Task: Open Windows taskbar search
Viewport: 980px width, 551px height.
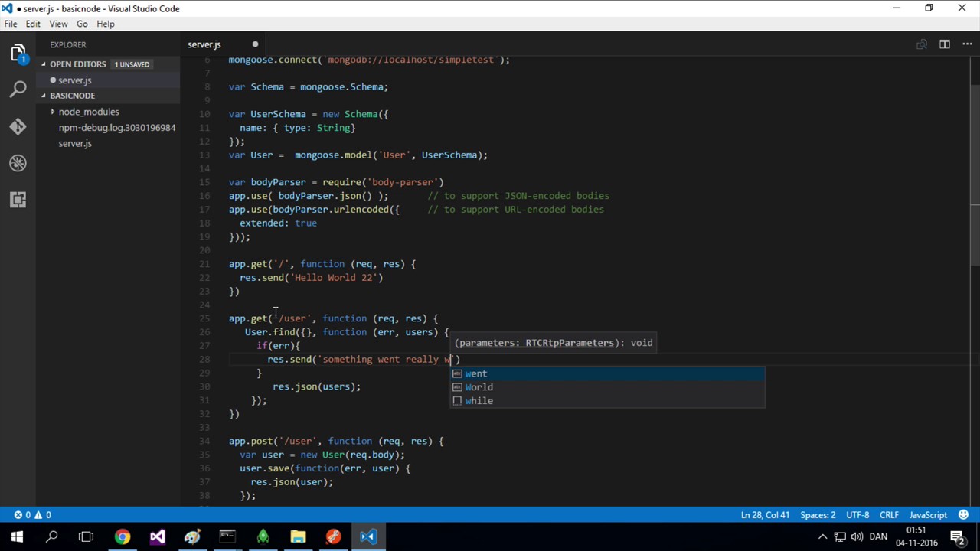Action: click(52, 537)
